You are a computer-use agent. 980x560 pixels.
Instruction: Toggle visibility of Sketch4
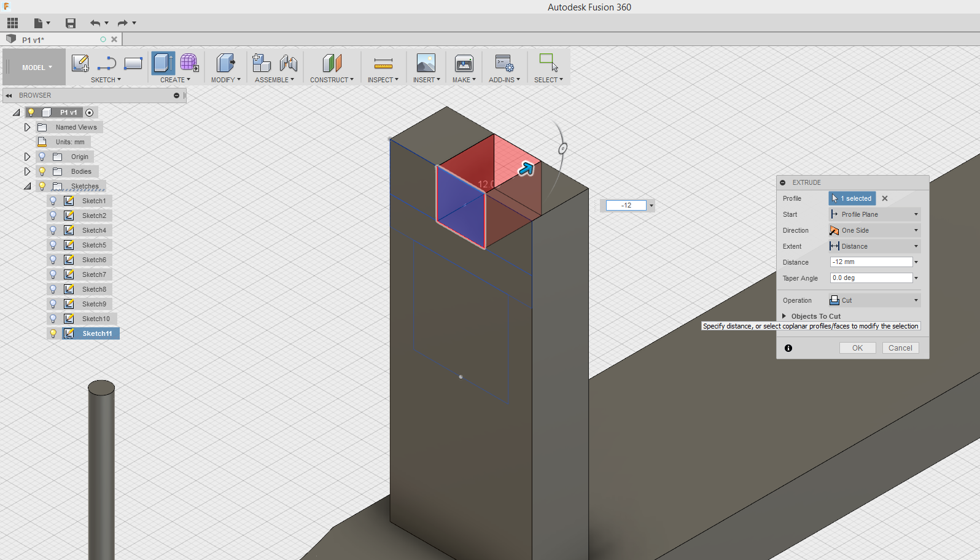(x=53, y=230)
